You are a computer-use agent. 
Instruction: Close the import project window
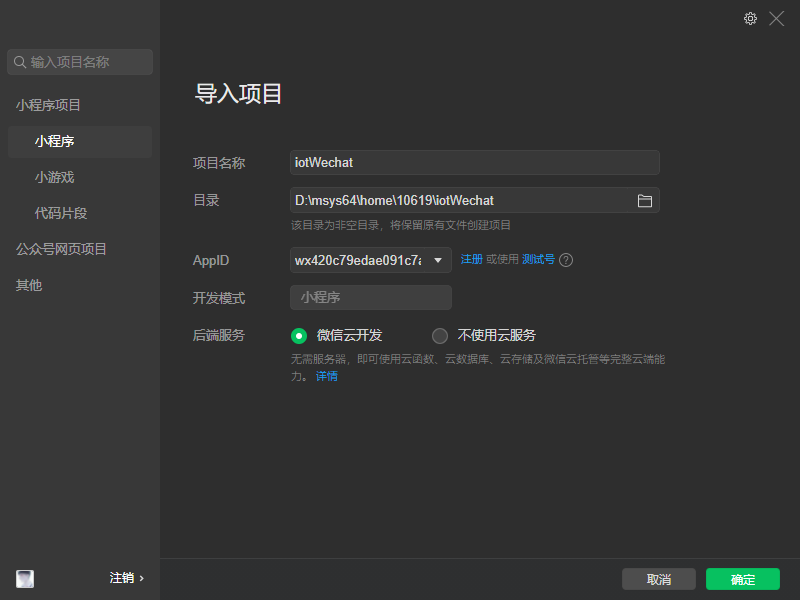pyautogui.click(x=777, y=19)
